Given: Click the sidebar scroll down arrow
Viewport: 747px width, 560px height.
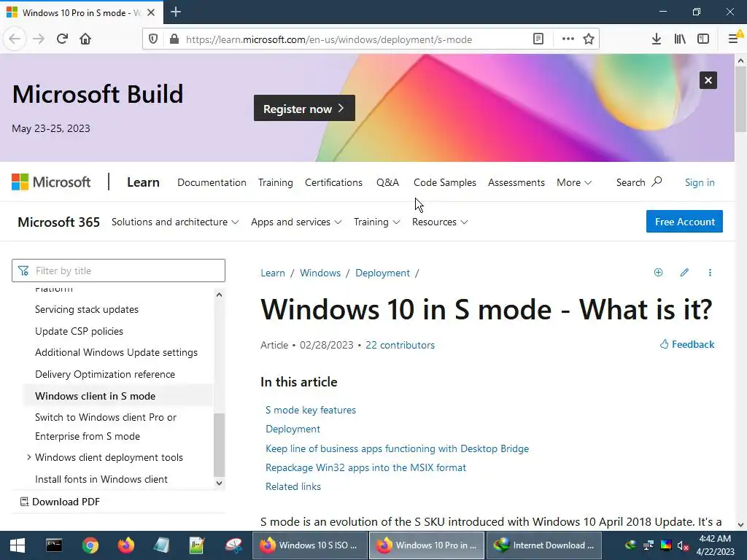Looking at the screenshot, I should (219, 483).
